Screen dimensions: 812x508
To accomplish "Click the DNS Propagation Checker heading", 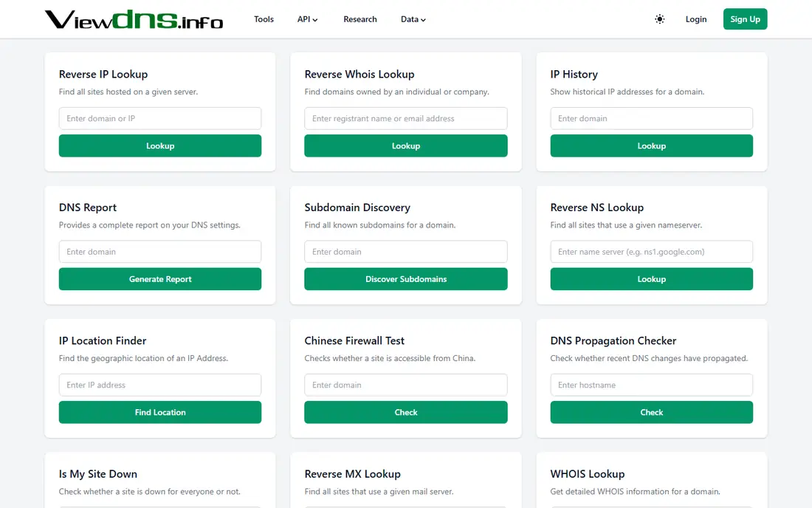I will 613,340.
